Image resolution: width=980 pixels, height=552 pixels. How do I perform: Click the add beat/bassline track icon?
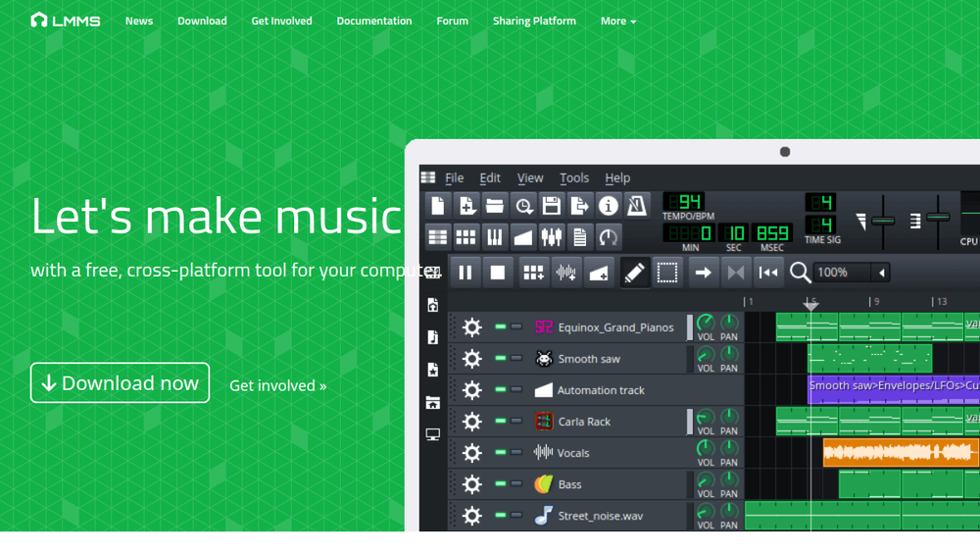click(533, 273)
